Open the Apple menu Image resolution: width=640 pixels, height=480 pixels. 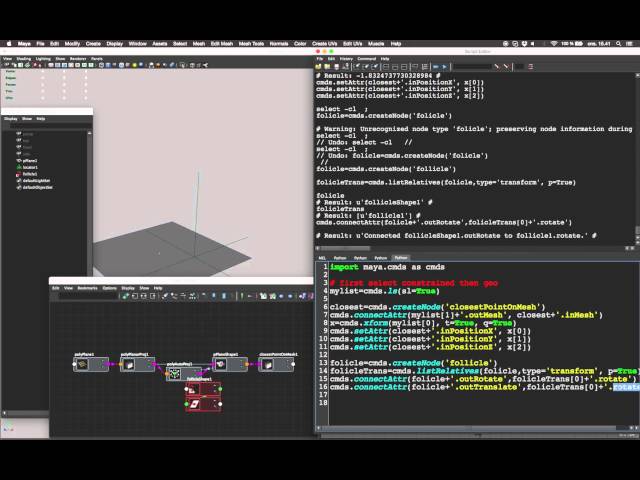coord(9,44)
